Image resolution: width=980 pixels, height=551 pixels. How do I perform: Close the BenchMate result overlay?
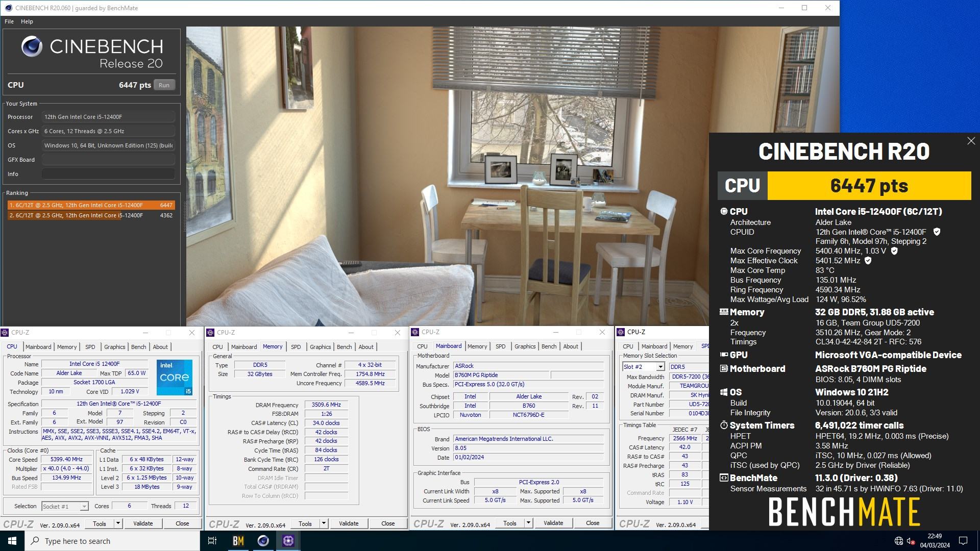pyautogui.click(x=971, y=141)
